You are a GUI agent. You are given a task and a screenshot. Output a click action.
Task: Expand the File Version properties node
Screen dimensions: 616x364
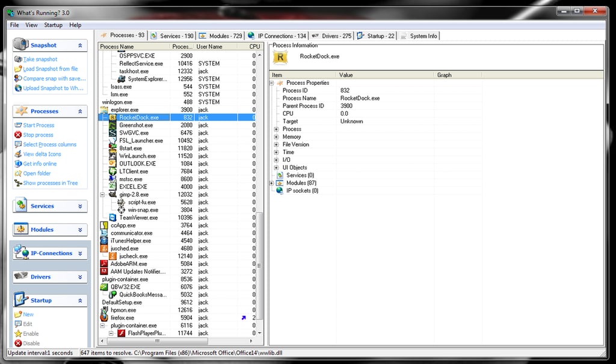pos(276,144)
